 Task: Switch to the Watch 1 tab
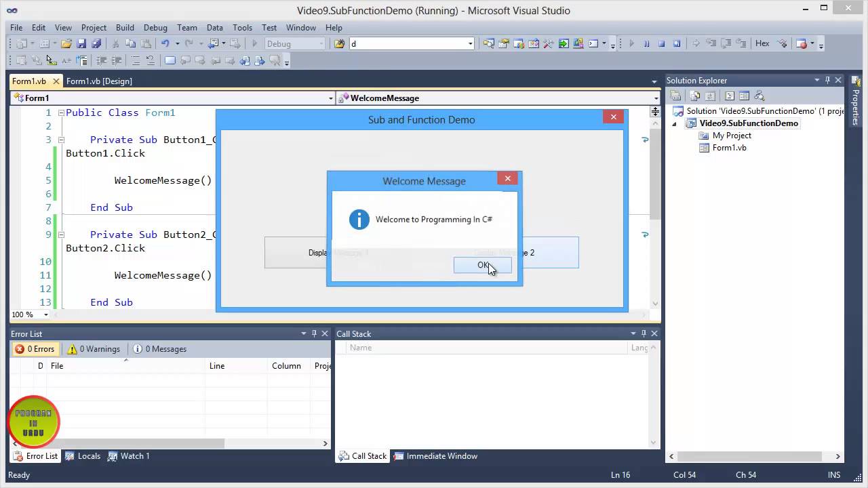tap(129, 456)
